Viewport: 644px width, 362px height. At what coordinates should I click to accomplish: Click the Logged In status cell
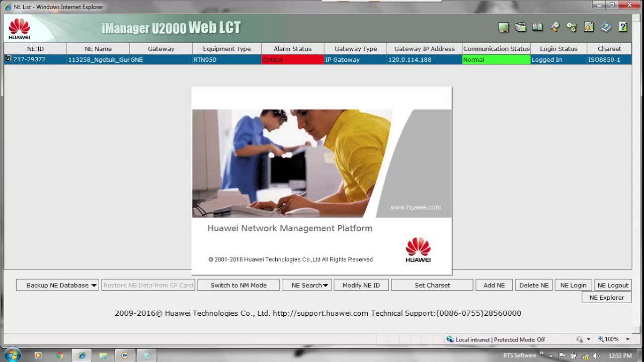pos(558,59)
